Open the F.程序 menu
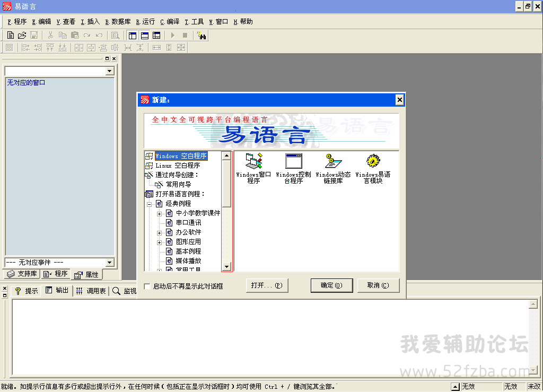This screenshot has height=392, width=543. point(17,22)
